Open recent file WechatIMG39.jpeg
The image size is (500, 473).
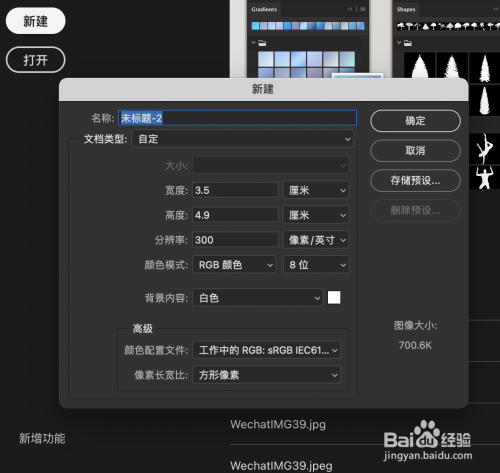click(281, 466)
